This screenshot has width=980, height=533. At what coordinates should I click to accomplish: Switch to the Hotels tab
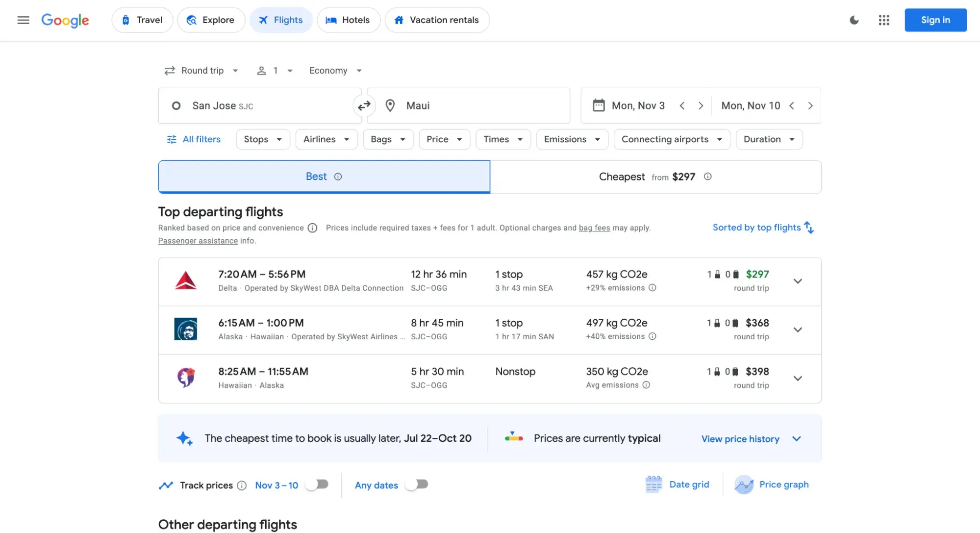[x=348, y=20]
